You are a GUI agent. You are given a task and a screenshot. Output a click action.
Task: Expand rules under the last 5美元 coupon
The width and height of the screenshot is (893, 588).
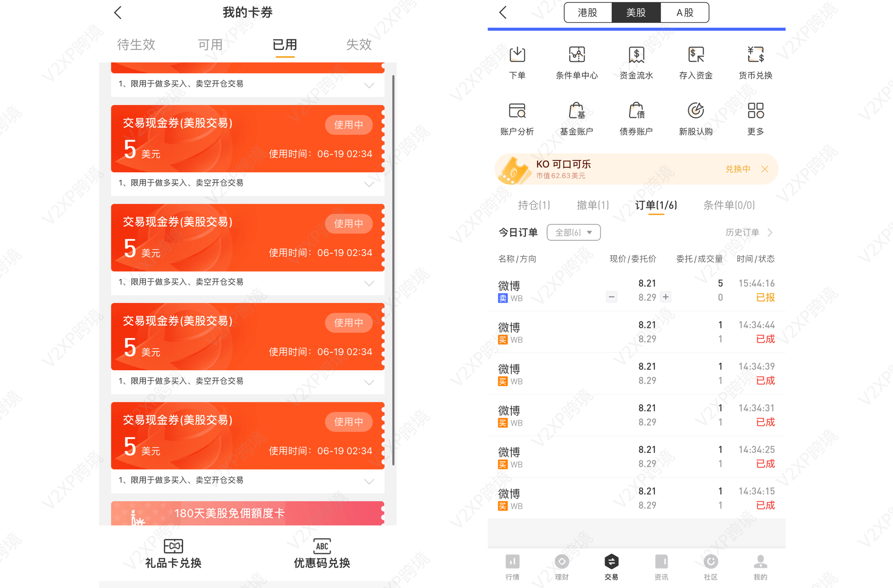(x=369, y=481)
